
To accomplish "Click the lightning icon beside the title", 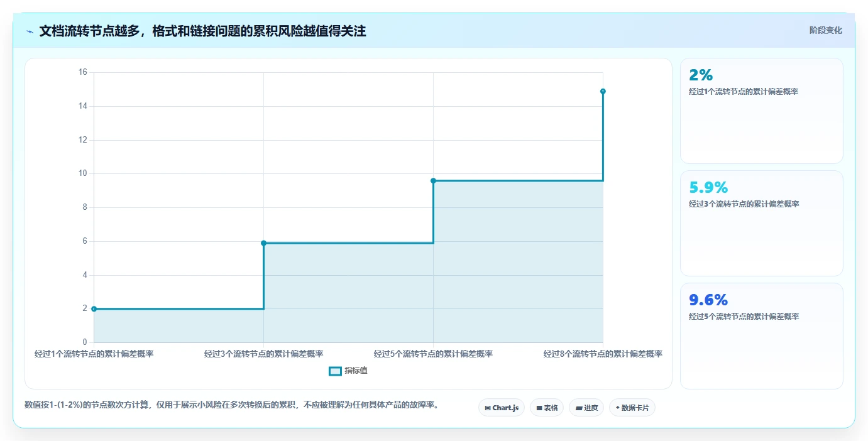I will click(30, 31).
